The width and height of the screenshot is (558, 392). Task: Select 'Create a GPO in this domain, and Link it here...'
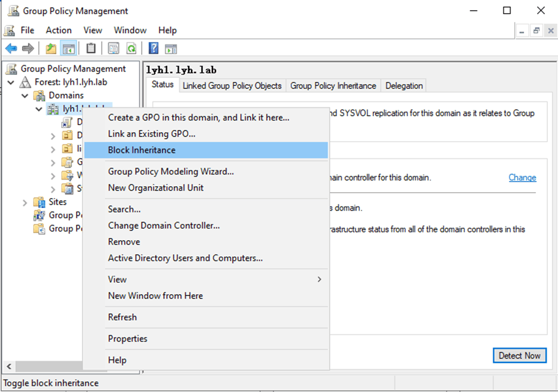pyautogui.click(x=206, y=117)
